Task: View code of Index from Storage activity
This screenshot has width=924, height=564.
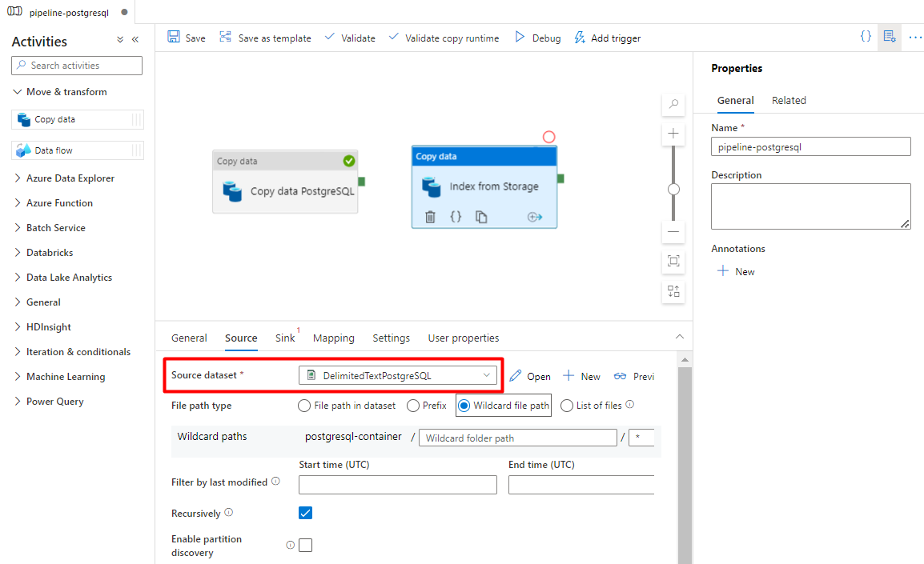Action: click(456, 217)
